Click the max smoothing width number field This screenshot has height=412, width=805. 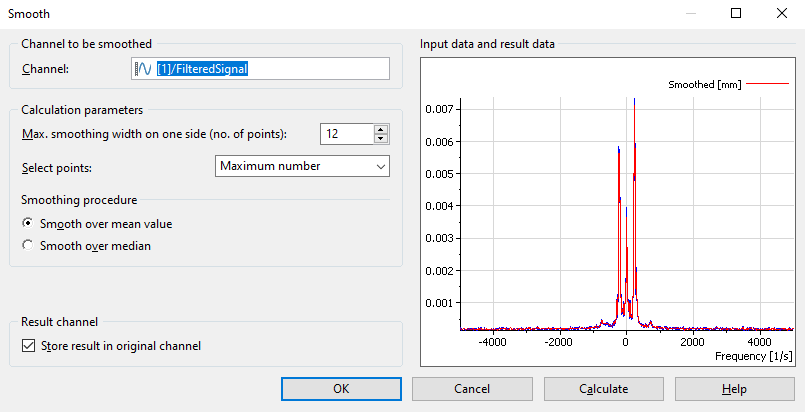(x=345, y=134)
